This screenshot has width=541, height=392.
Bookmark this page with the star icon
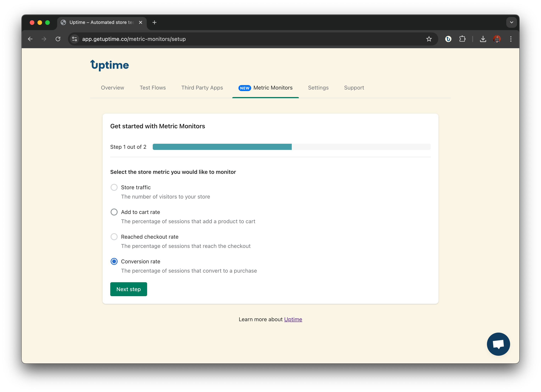[x=429, y=39]
